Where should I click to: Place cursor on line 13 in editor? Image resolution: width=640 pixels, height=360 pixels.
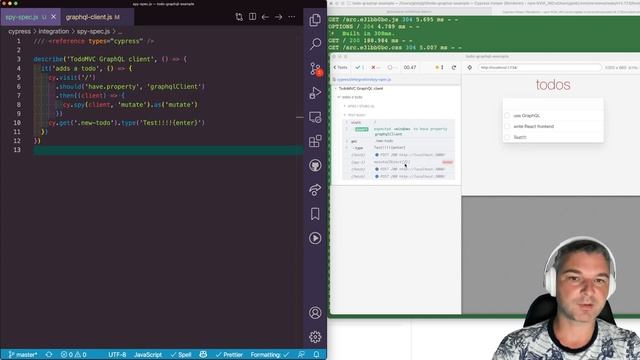[x=168, y=150]
